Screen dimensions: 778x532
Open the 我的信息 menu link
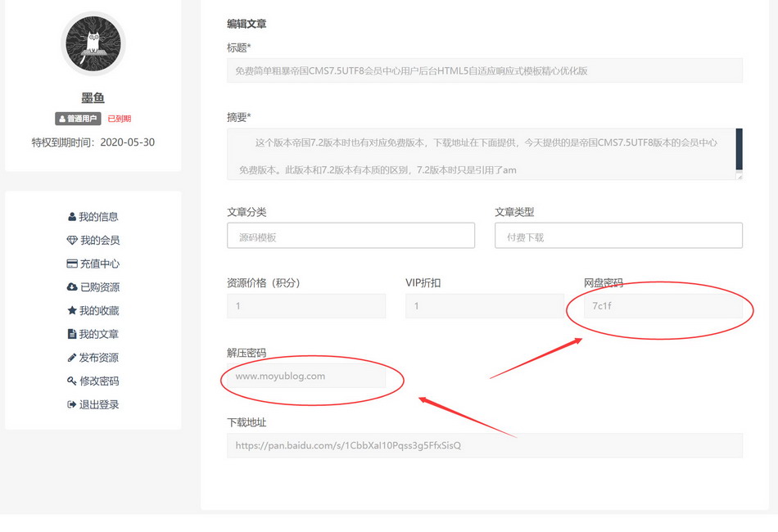[x=98, y=217]
